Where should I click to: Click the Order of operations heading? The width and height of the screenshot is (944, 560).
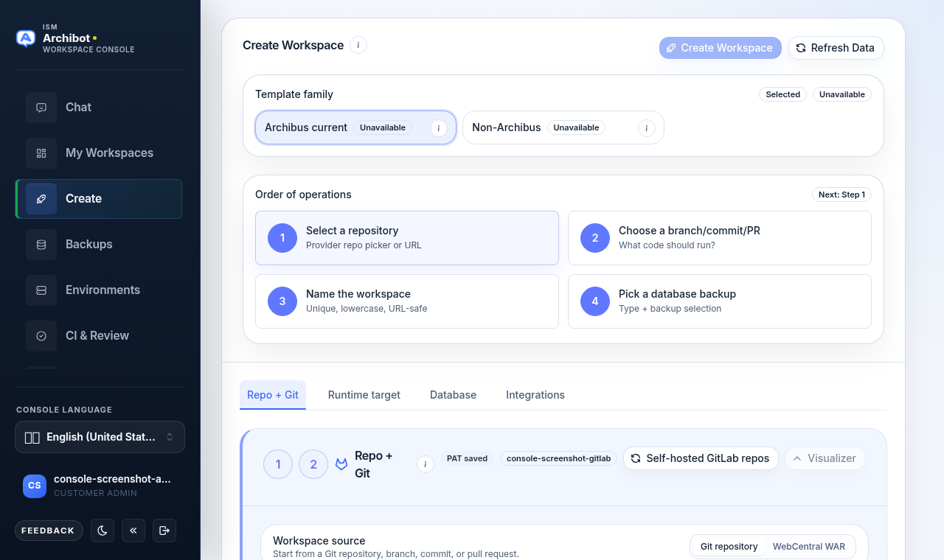[x=303, y=195]
